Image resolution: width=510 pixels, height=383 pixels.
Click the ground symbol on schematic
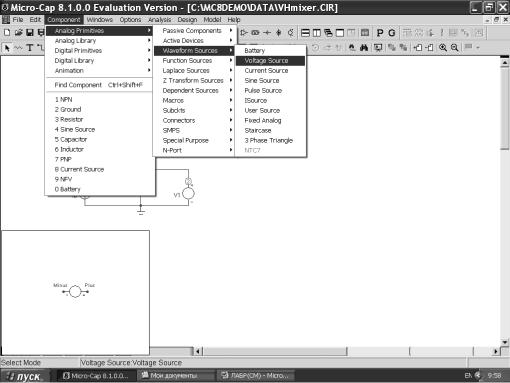pos(141,211)
